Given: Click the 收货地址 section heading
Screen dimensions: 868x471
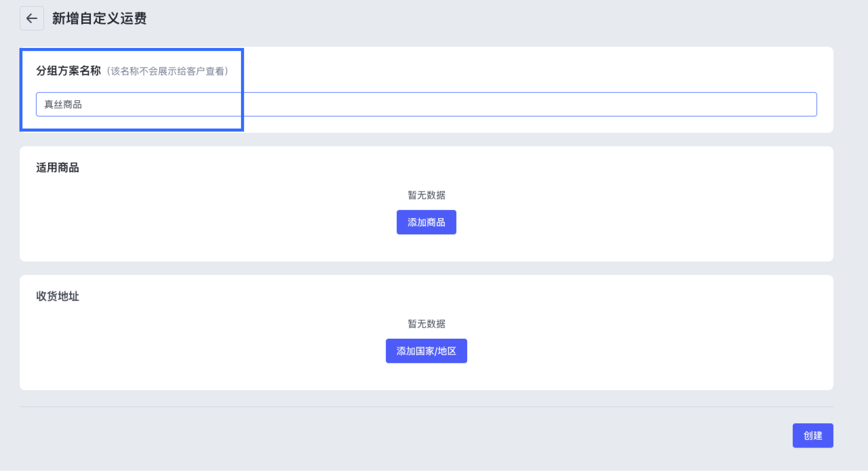Looking at the screenshot, I should (58, 296).
